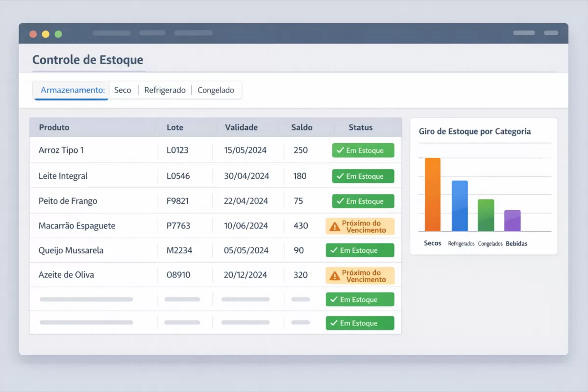Sort by the Status column header

(361, 127)
